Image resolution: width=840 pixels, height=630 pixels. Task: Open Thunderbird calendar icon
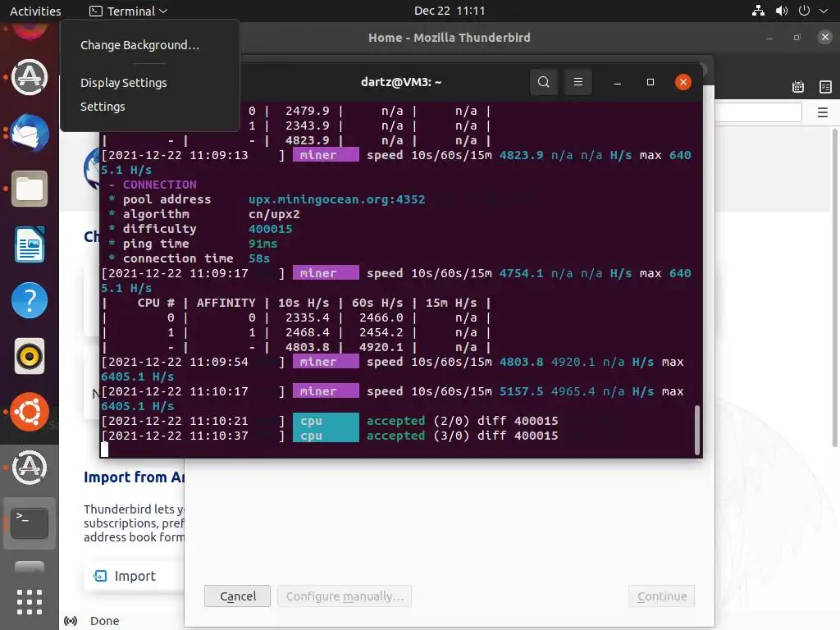797,87
